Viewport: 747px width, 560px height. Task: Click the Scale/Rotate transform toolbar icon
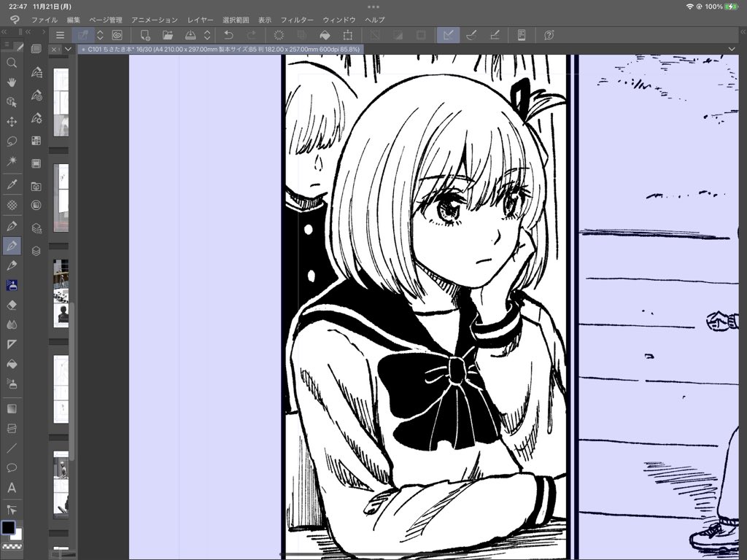point(348,35)
